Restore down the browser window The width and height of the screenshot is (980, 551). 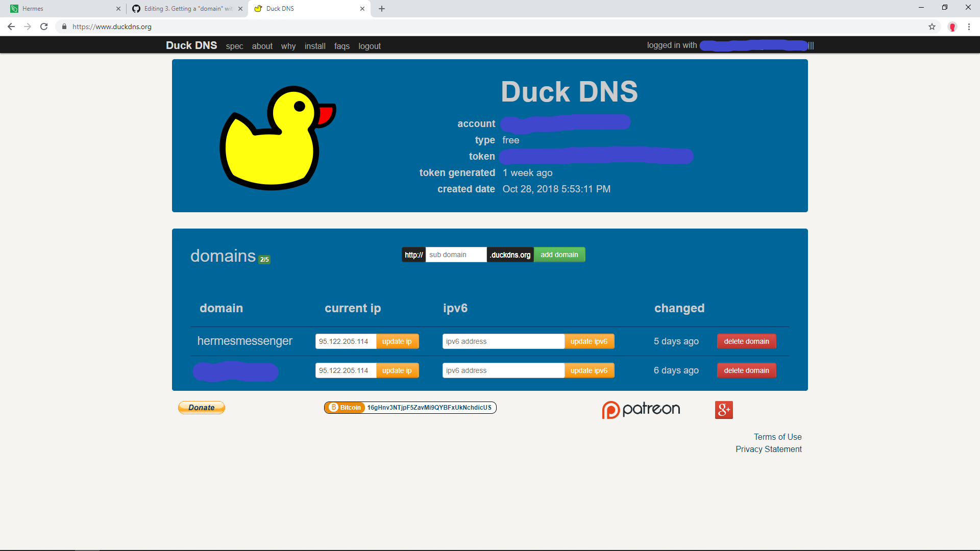[945, 8]
